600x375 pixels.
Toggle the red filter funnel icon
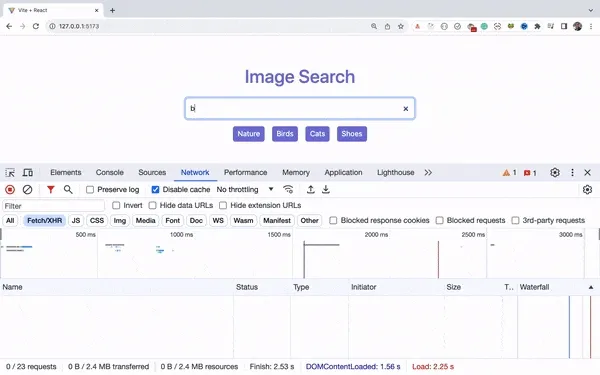tap(51, 189)
